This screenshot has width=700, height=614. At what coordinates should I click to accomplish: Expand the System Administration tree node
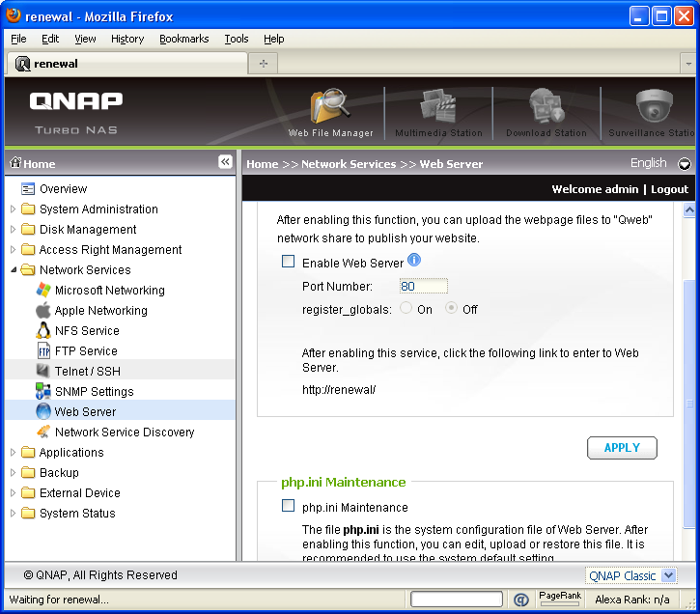(x=13, y=209)
